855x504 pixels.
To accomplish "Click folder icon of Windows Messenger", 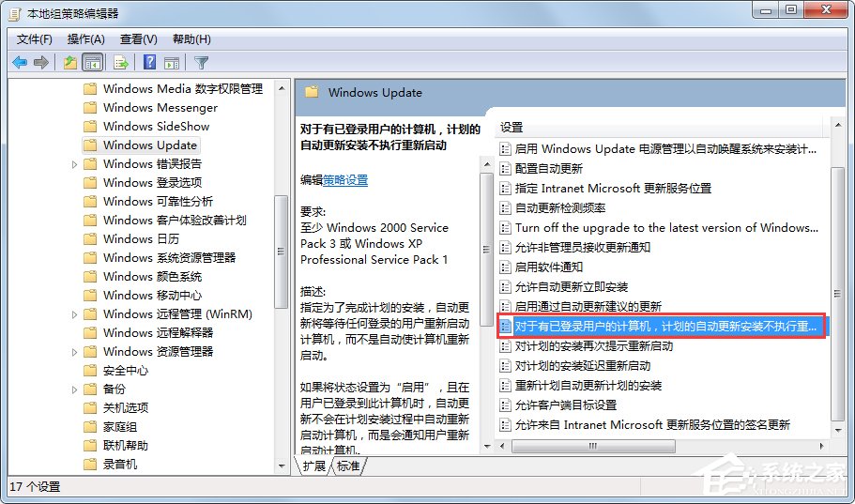I will tap(90, 107).
